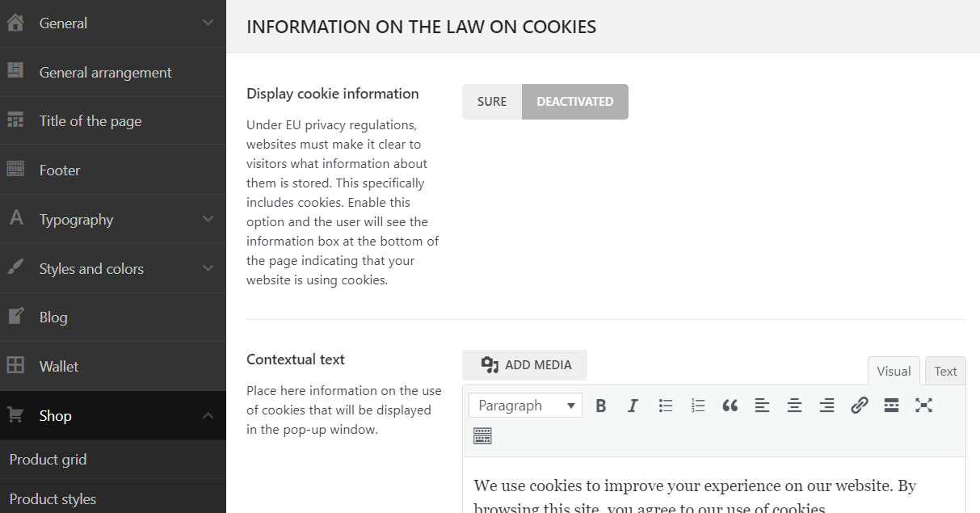Switch cookie information to SURE

[x=492, y=102]
